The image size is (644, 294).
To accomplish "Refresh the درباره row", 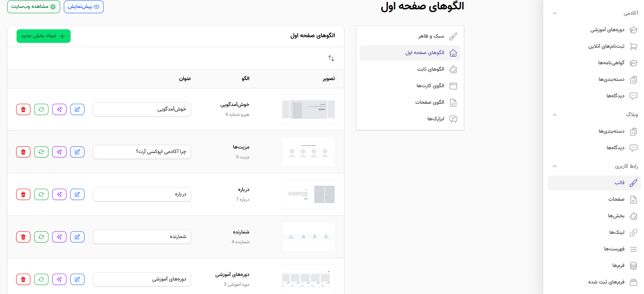I will pyautogui.click(x=41, y=194).
